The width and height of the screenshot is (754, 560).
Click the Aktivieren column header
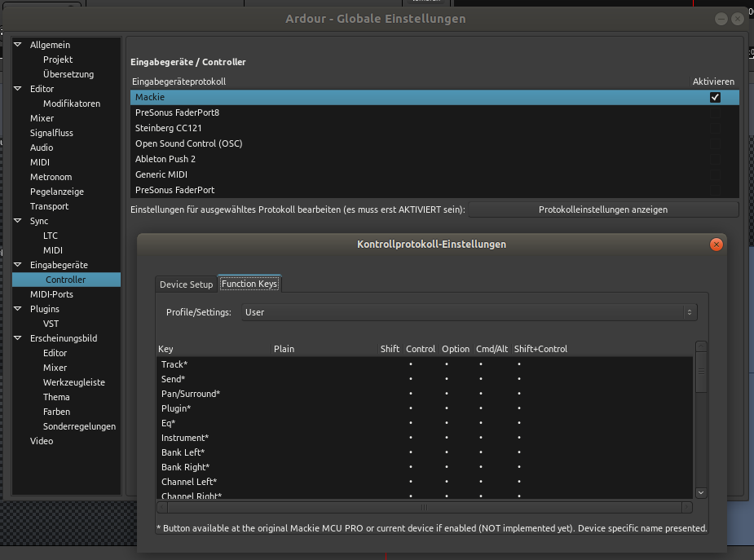[713, 82]
